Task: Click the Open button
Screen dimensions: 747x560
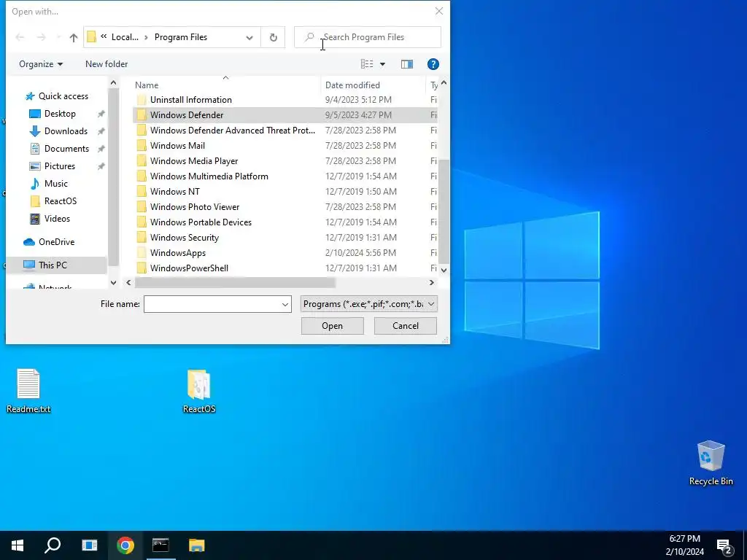Action: click(332, 326)
